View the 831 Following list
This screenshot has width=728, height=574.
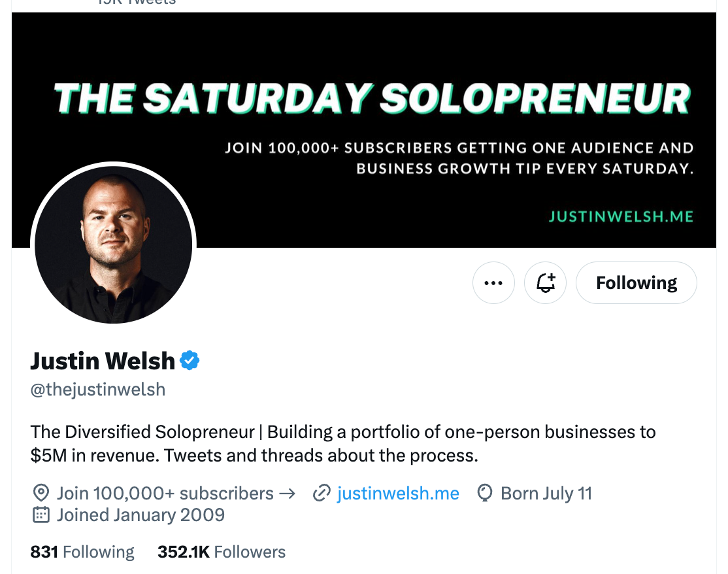(82, 552)
